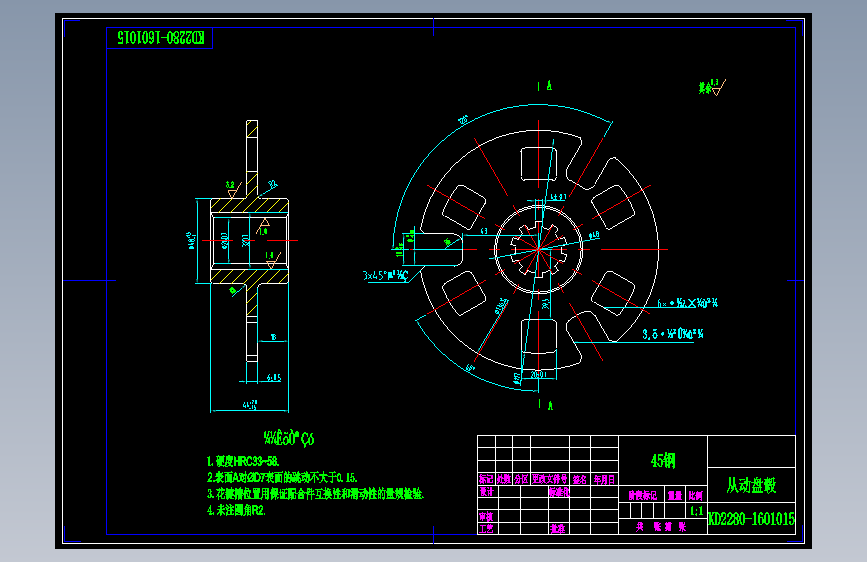Select the "共 张 第 张" sheet count cell

coord(661,527)
